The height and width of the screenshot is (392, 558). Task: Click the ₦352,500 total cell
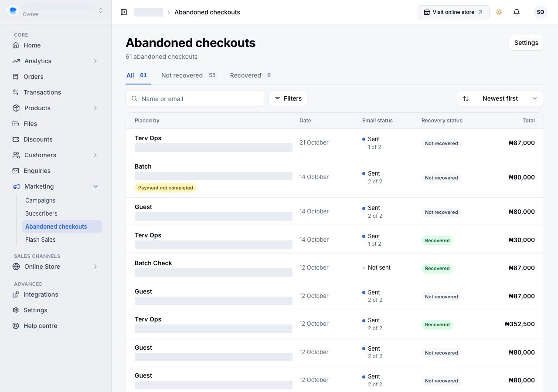point(520,324)
